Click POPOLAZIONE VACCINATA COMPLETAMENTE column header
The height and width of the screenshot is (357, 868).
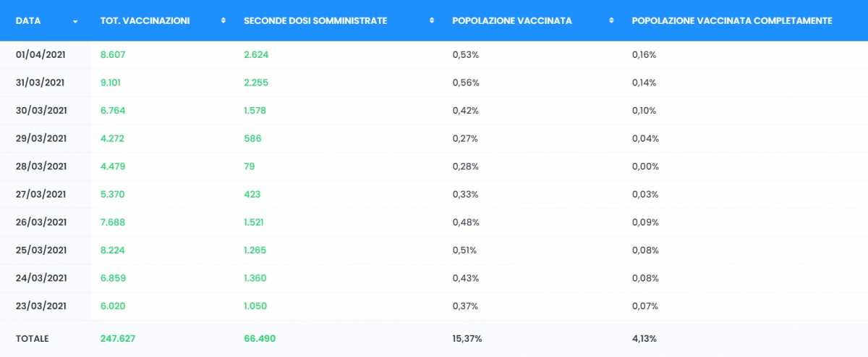coord(732,21)
